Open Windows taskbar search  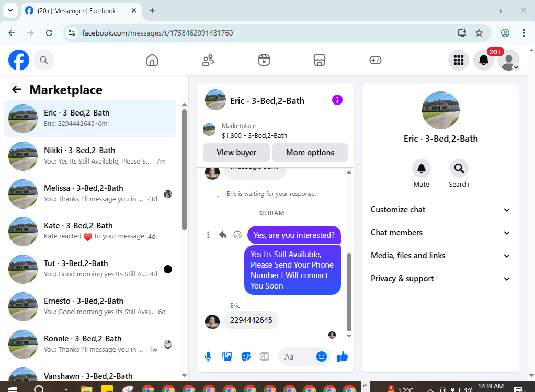point(39,388)
